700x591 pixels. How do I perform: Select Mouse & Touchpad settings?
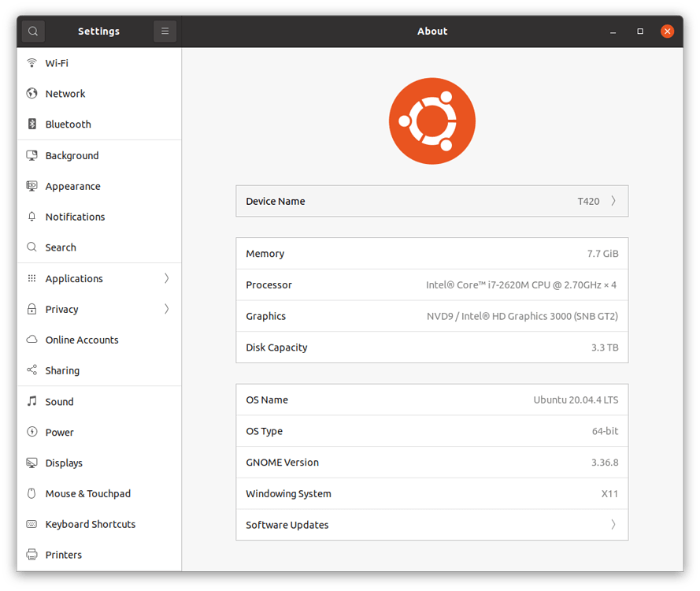coord(87,493)
